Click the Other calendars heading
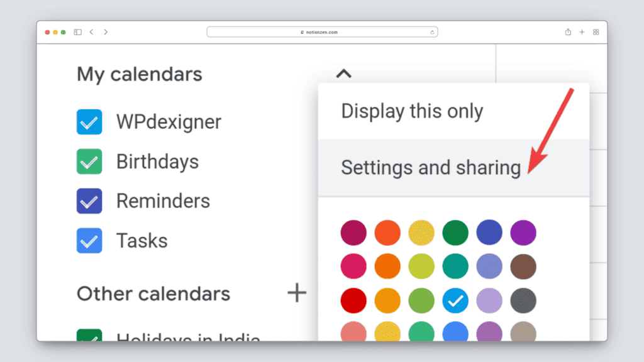Screen dimensions: 644x362 coord(153,293)
